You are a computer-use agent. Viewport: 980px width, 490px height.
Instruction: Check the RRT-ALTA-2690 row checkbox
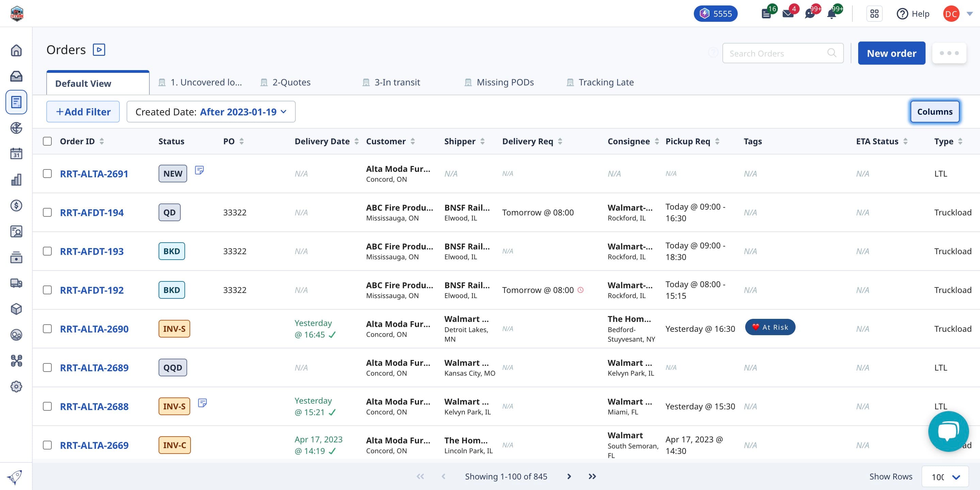point(47,329)
